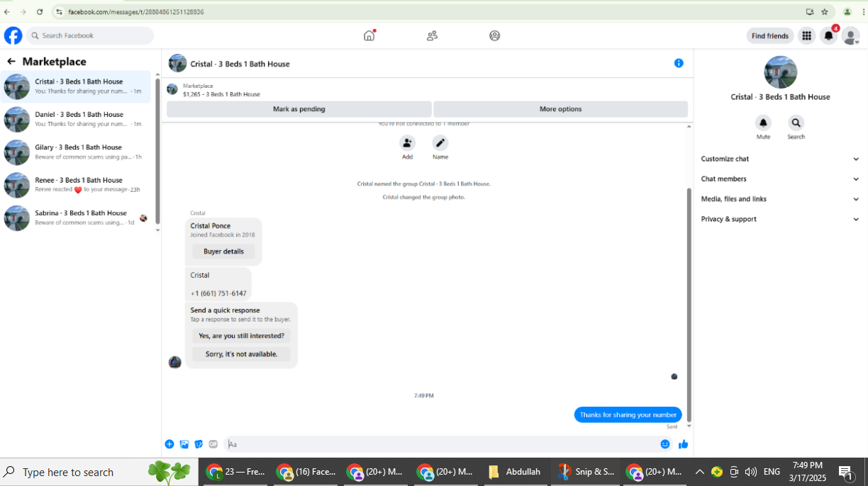
Task: Open the emoji picker
Action: [665, 444]
